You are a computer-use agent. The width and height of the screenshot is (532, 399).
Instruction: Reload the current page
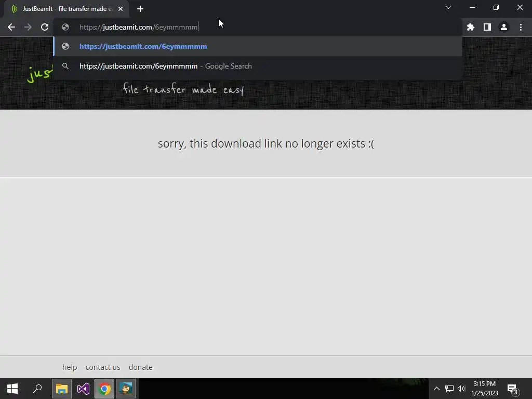tap(45, 27)
